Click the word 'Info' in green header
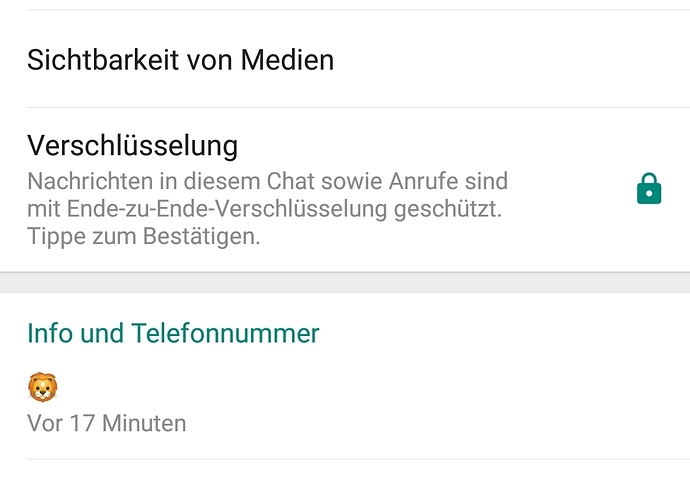The height and width of the screenshot is (482, 690). (x=50, y=333)
